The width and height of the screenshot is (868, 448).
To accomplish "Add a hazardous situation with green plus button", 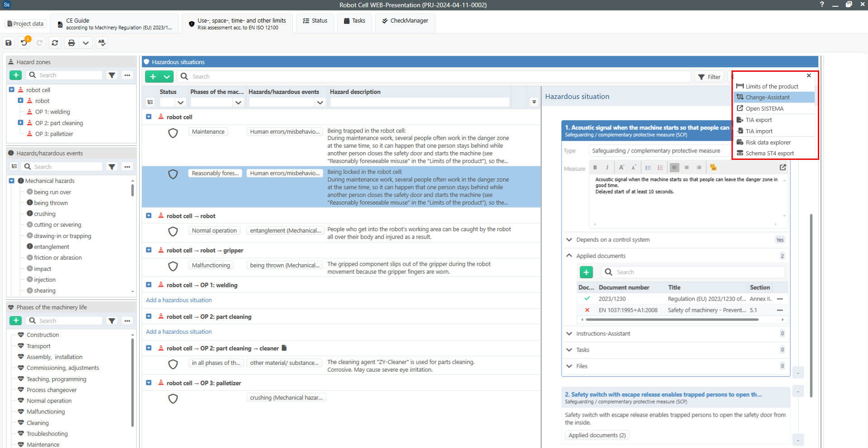I will pyautogui.click(x=153, y=76).
